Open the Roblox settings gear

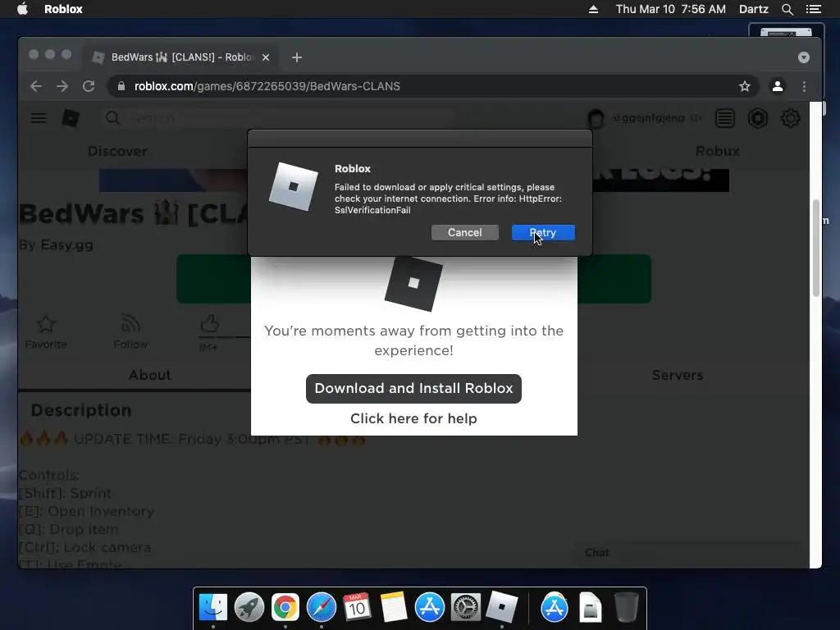[x=790, y=118]
